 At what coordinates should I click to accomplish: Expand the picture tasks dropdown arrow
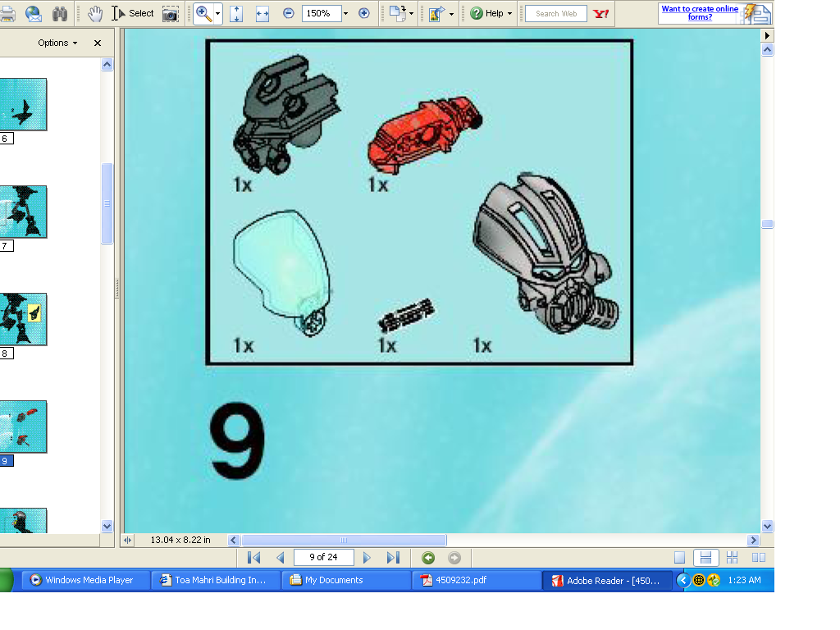pos(451,15)
